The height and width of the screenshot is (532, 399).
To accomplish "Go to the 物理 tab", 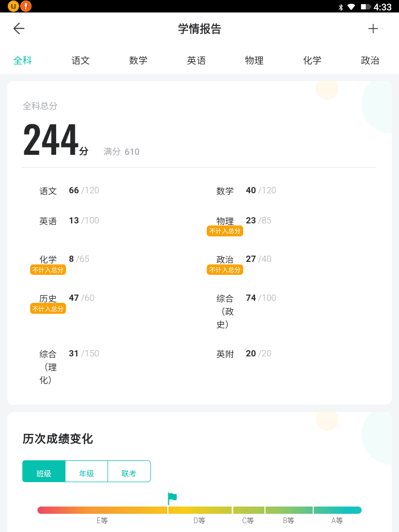I will coord(254,60).
